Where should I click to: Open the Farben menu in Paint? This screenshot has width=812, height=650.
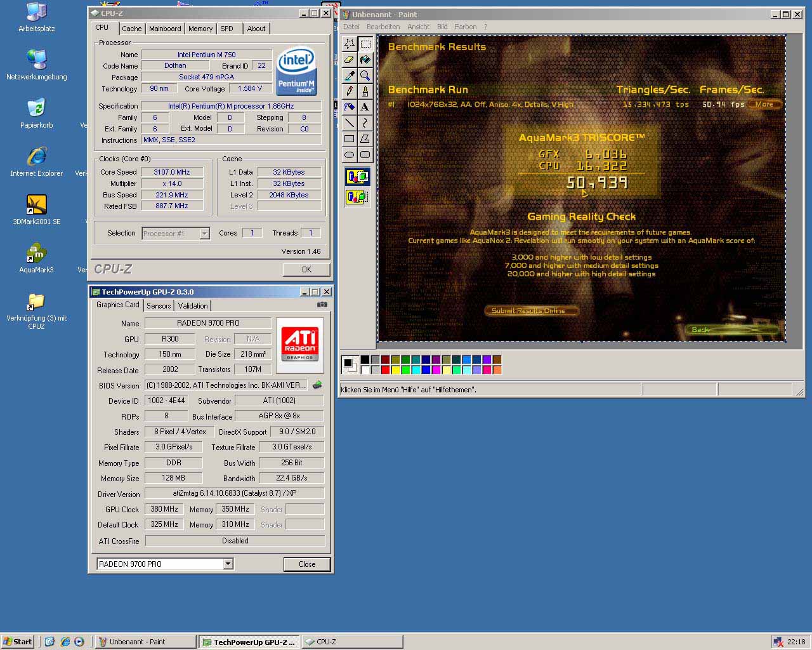point(466,27)
